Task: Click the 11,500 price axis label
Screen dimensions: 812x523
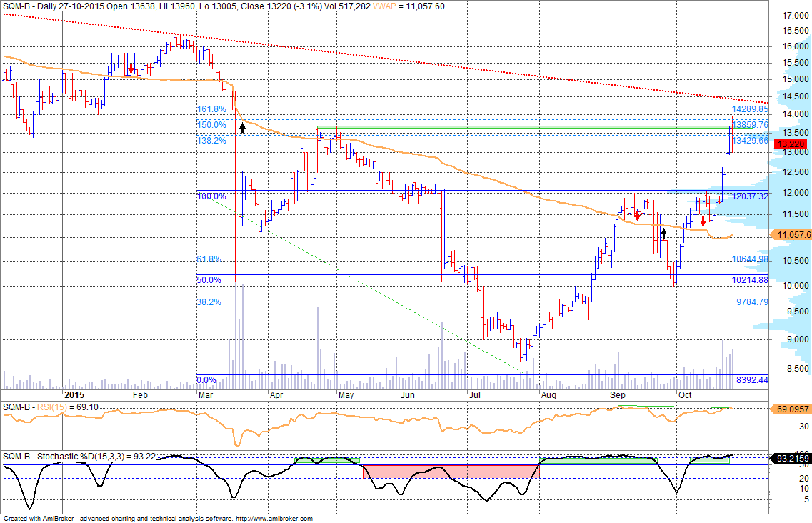Action: point(794,214)
